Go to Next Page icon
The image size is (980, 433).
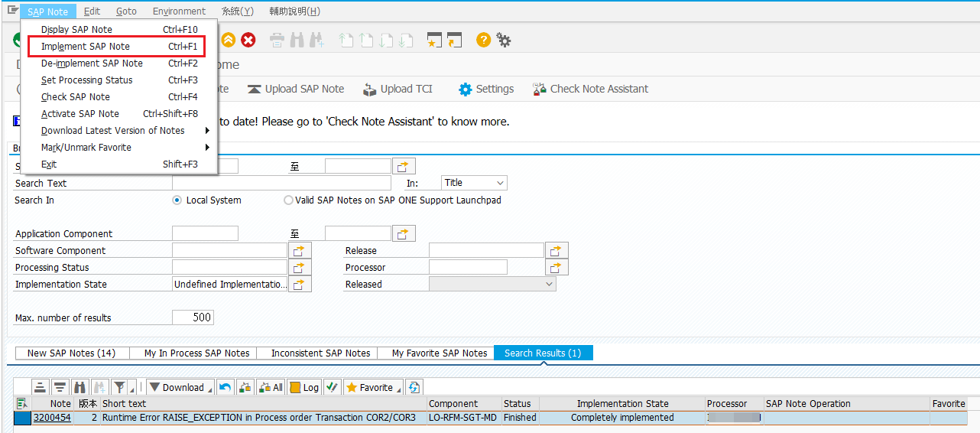click(x=386, y=40)
